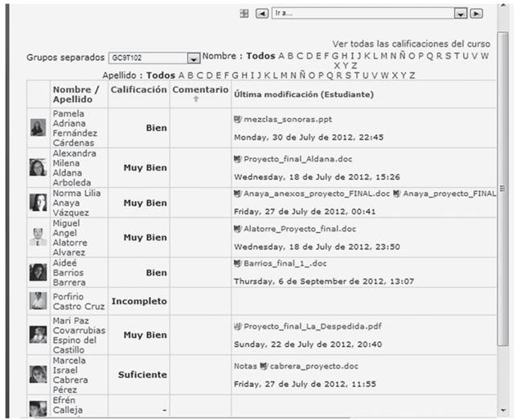
Task: Click the Word icon next to Proyecto_final_Aldana.doc
Action: click(x=237, y=159)
